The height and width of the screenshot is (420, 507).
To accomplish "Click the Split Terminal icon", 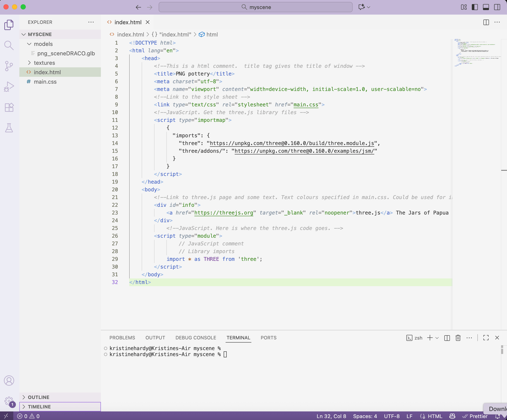I will tap(447, 338).
